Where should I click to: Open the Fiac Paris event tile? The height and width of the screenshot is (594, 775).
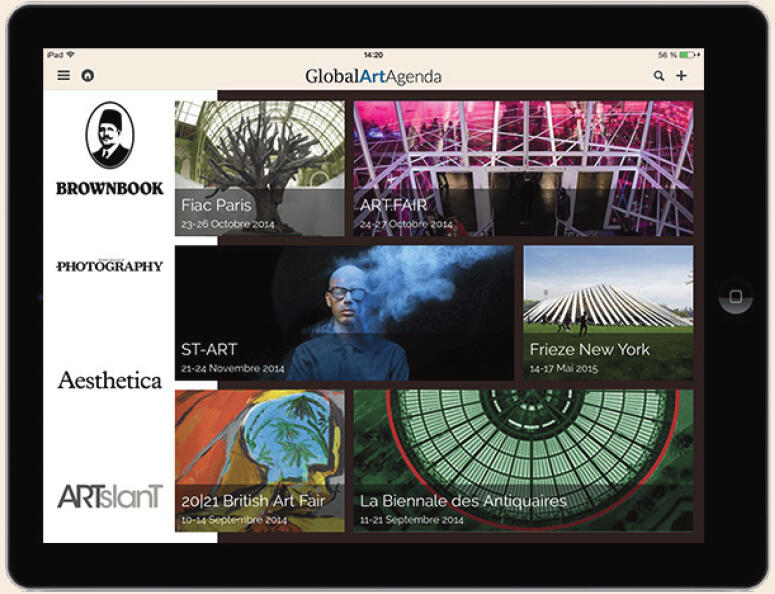pos(260,168)
